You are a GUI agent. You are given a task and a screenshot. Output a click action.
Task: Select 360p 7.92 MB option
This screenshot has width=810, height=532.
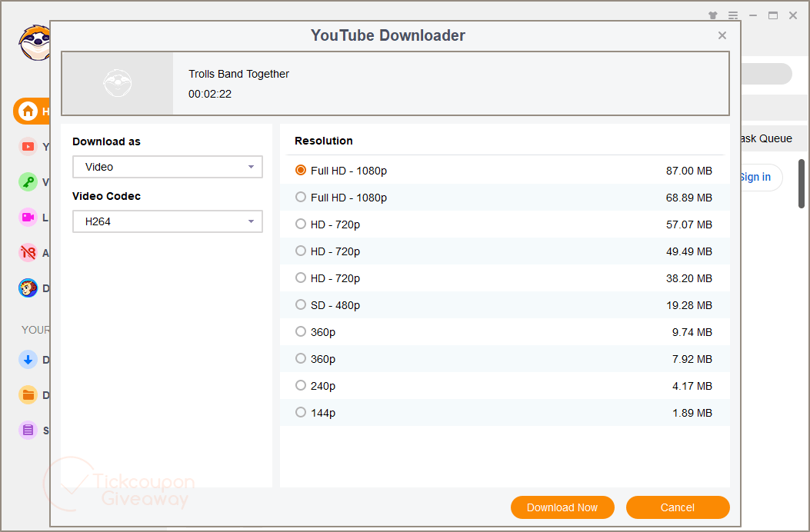pyautogui.click(x=505, y=358)
